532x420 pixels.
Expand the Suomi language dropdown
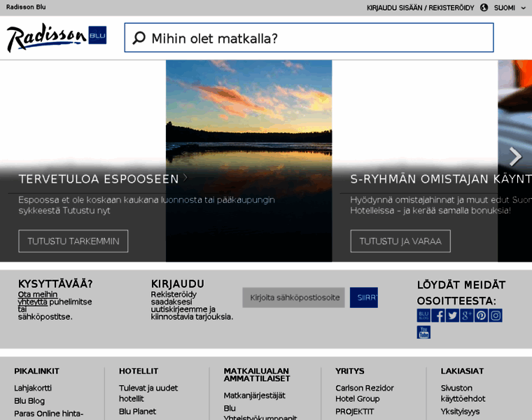click(x=510, y=8)
